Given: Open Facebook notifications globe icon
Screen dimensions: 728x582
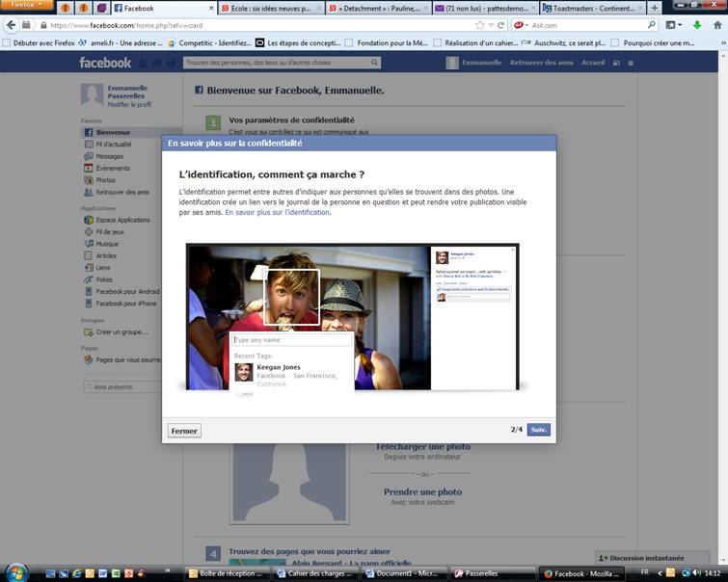Looking at the screenshot, I should [171, 63].
